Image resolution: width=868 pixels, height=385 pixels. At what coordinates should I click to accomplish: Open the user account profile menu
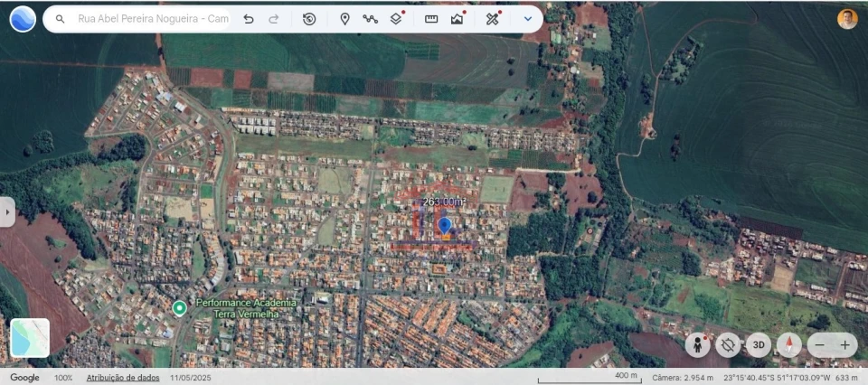click(x=847, y=19)
